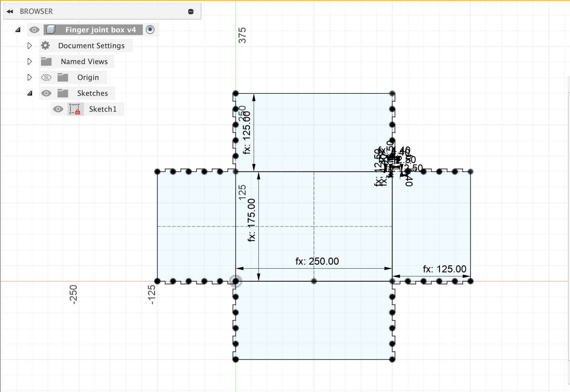Click the component icon beside Finger joint box v4
Screen dimensions: 570x392
click(x=51, y=30)
